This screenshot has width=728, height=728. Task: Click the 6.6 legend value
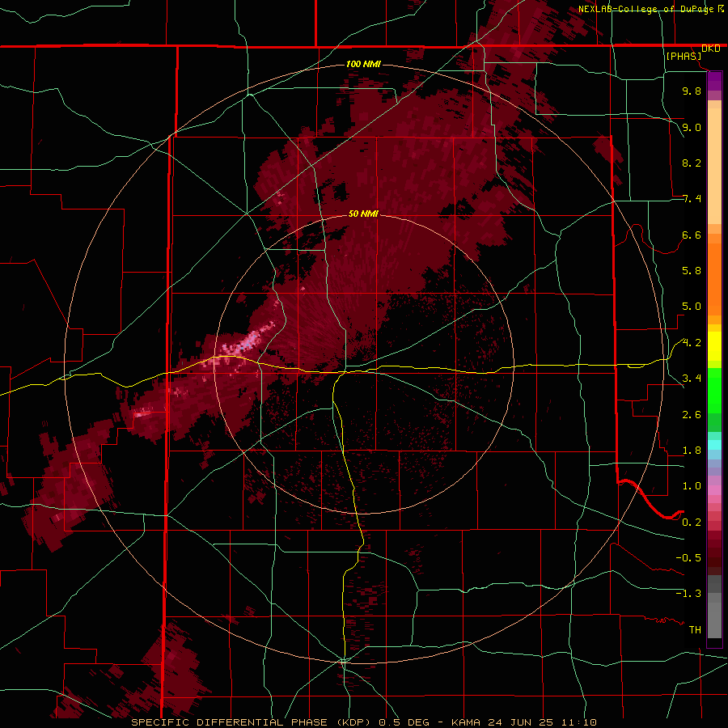[x=692, y=235]
